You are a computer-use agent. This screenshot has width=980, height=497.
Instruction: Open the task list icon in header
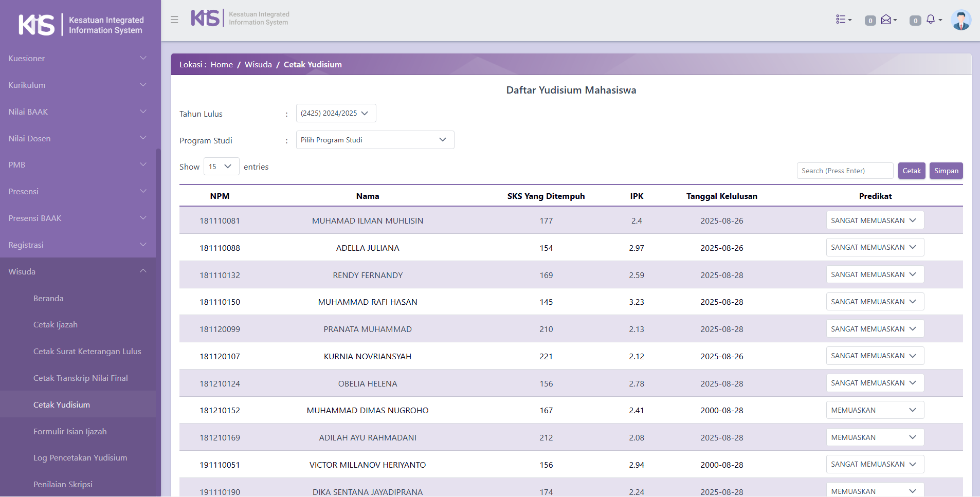(x=843, y=20)
